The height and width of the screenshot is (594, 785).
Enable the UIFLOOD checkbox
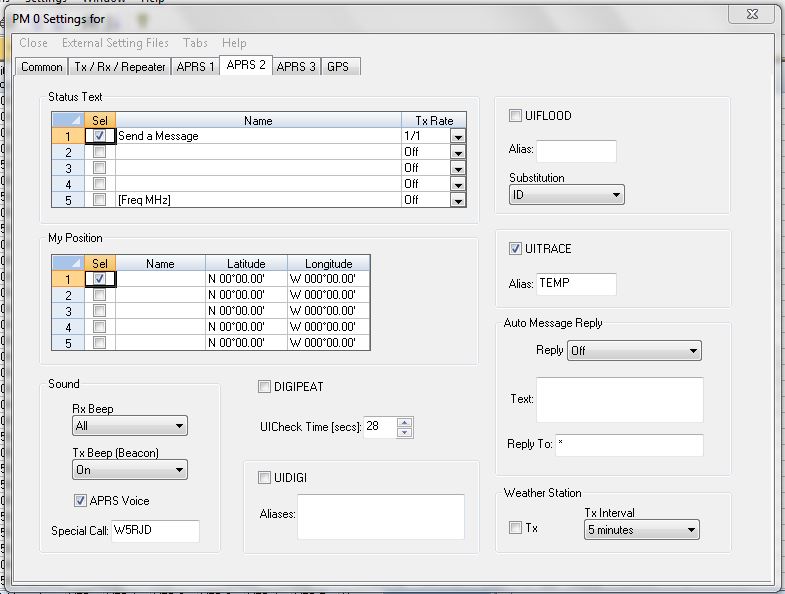tap(516, 116)
